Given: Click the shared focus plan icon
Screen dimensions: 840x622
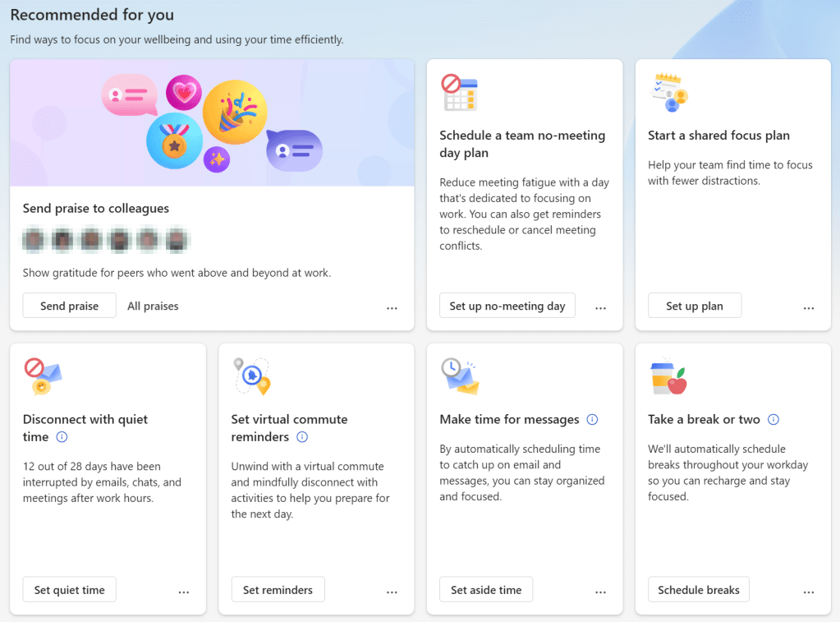Looking at the screenshot, I should click(x=668, y=92).
